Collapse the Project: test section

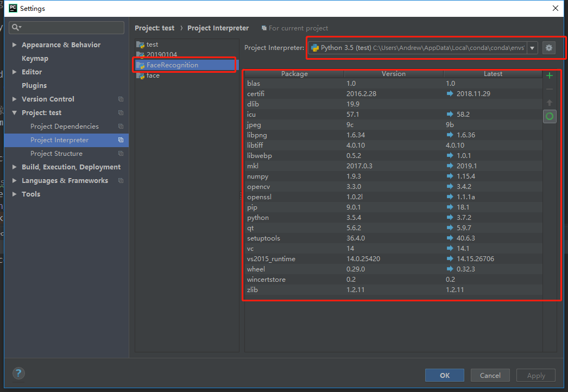coord(14,112)
